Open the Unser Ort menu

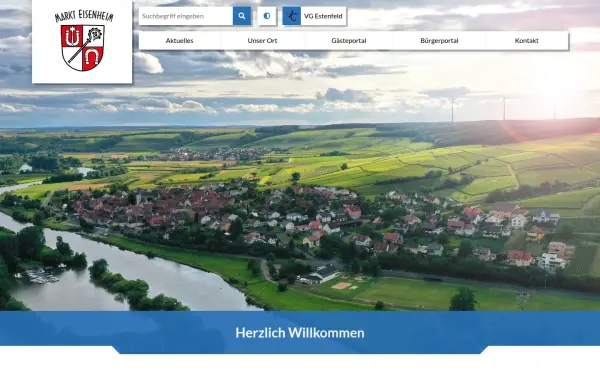[x=262, y=41]
